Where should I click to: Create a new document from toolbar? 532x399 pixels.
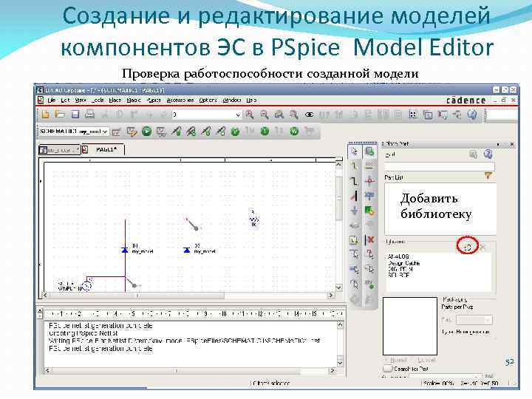(x=45, y=115)
